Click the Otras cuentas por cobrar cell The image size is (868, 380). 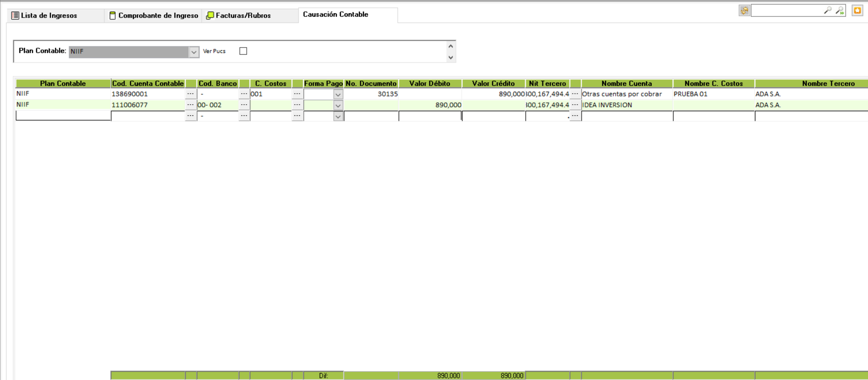[x=627, y=94]
